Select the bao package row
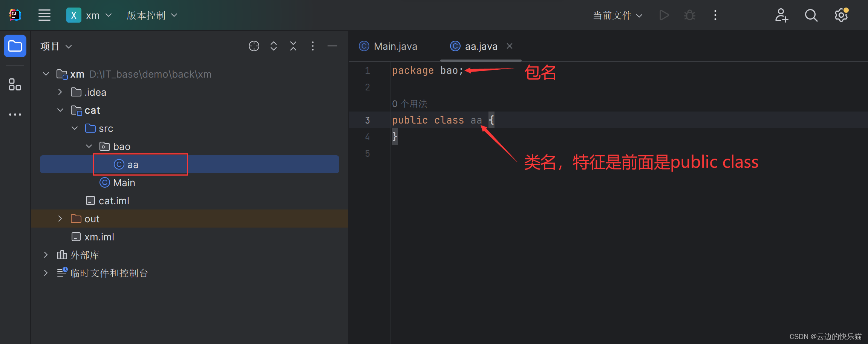Viewport: 868px width, 344px height. point(190,146)
